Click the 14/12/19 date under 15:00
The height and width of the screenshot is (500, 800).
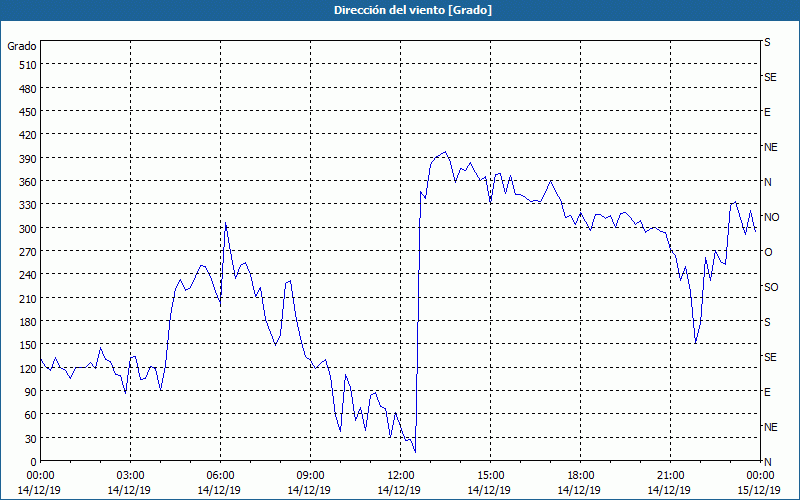[489, 490]
